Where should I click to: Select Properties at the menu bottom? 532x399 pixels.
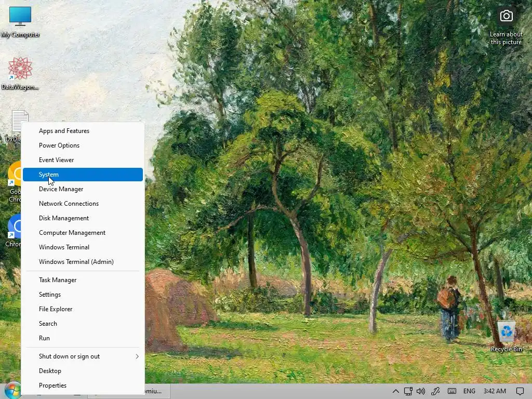83,385
